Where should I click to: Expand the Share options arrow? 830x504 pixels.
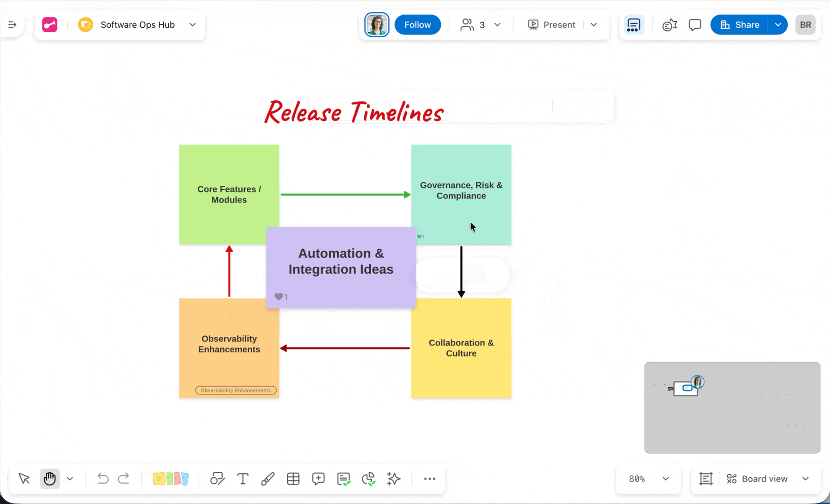tap(778, 25)
